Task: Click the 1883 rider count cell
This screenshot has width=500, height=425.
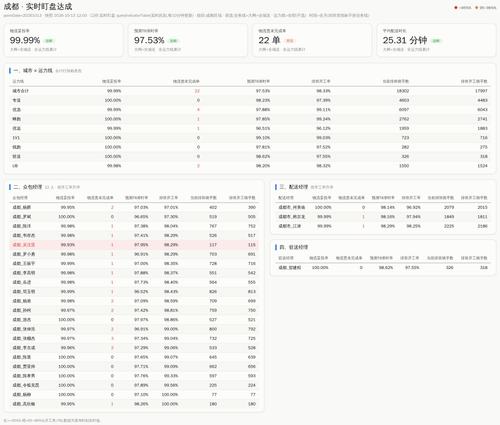Action: click(x=482, y=128)
